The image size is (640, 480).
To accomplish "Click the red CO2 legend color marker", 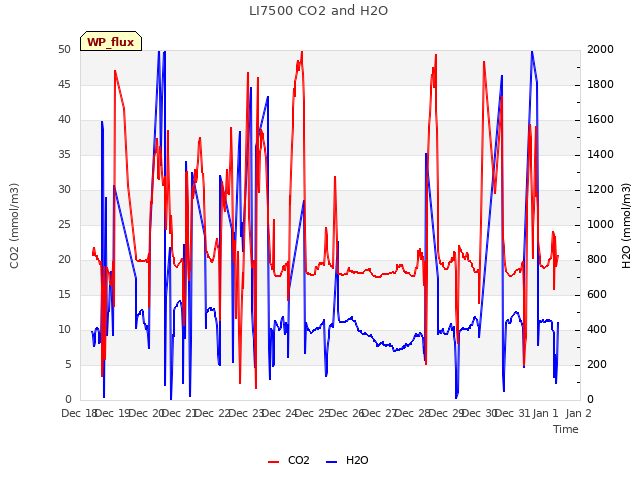I will pyautogui.click(x=273, y=462).
